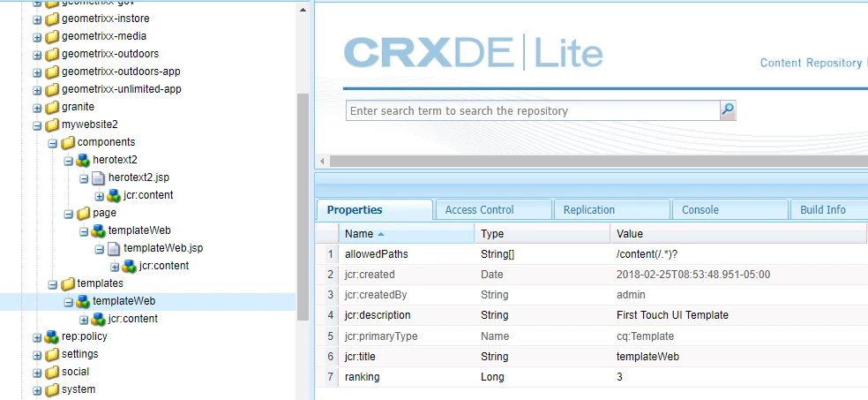
Task: Click the social folder icon
Action: pyautogui.click(x=52, y=372)
